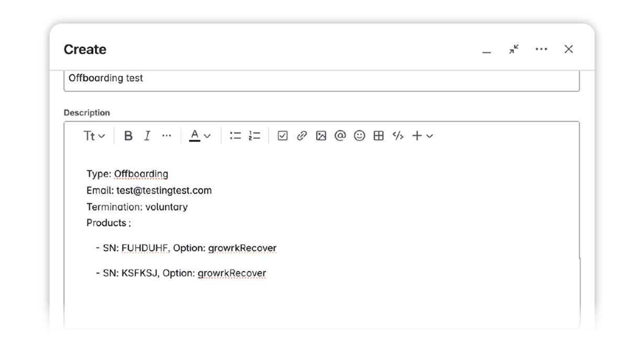Insert a numbered list
Screen dimensions: 644x337
(254, 136)
